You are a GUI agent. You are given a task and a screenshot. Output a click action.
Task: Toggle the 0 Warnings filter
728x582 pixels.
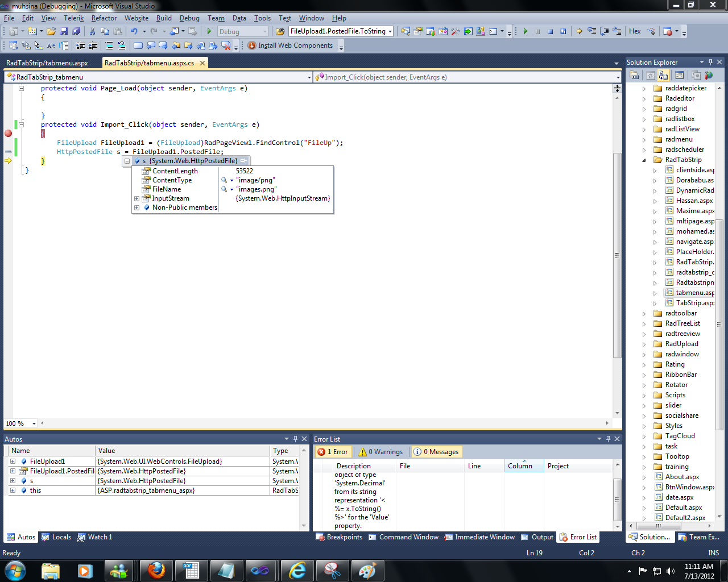pos(381,452)
